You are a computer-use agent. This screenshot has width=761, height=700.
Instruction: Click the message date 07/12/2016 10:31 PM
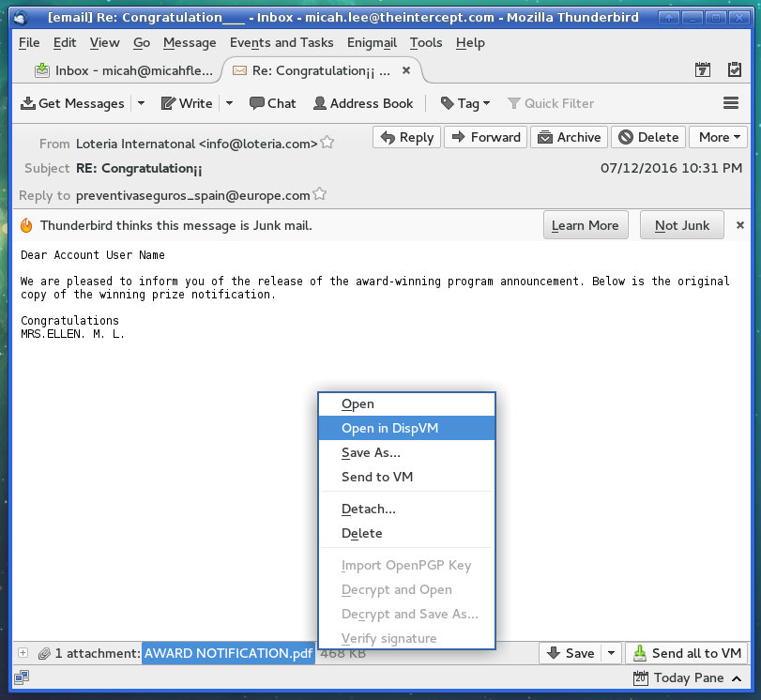pyautogui.click(x=671, y=168)
